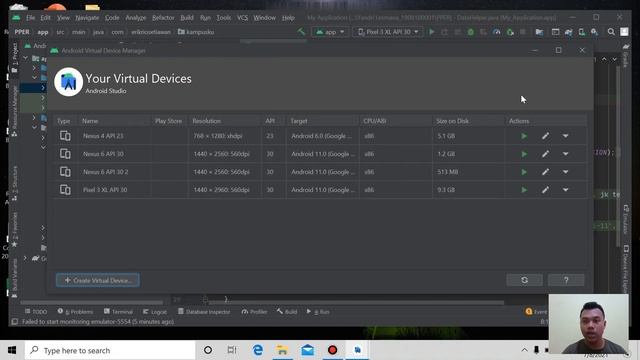Open the Pixel 3 XL API 30 device selector
The height and width of the screenshot is (360, 640).
(388, 32)
